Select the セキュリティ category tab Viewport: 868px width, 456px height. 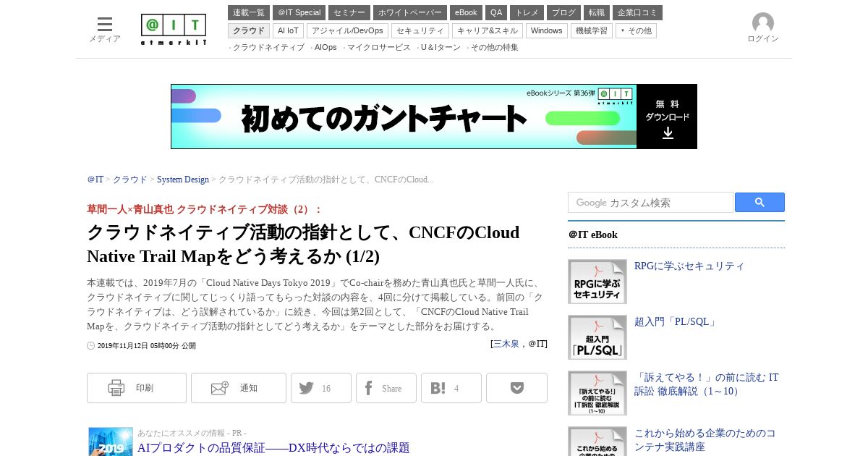click(x=420, y=31)
